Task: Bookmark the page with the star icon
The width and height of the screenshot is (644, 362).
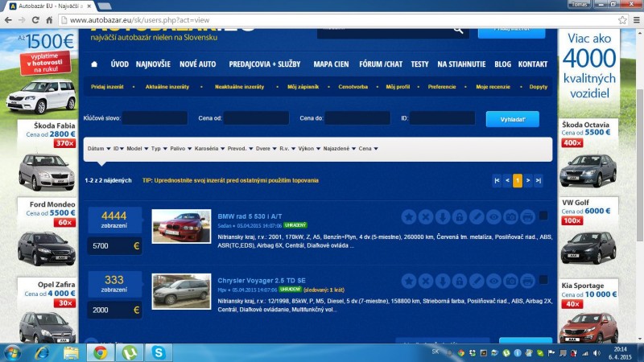Action: click(x=622, y=19)
